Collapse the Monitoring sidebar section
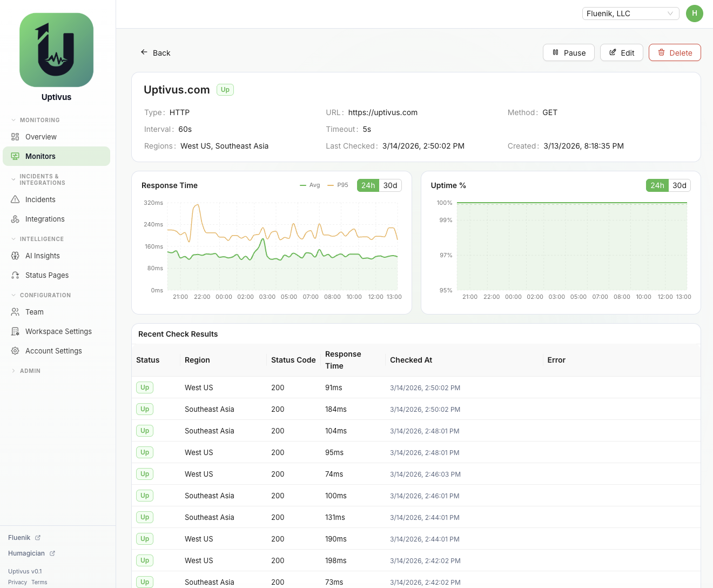 (39, 120)
